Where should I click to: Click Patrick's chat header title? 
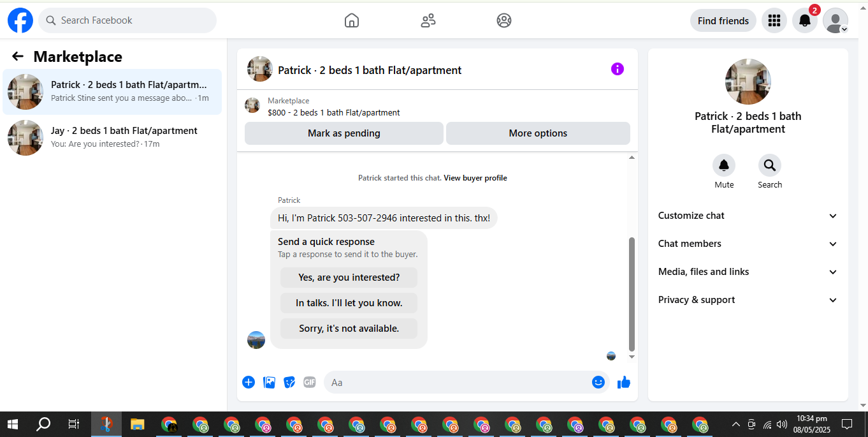click(370, 70)
